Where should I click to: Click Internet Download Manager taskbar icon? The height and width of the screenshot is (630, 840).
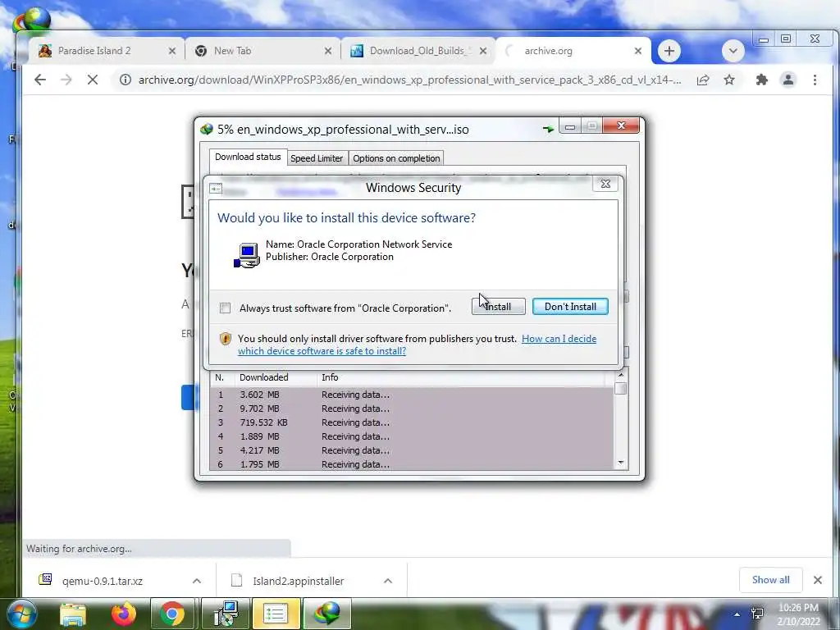click(327, 614)
